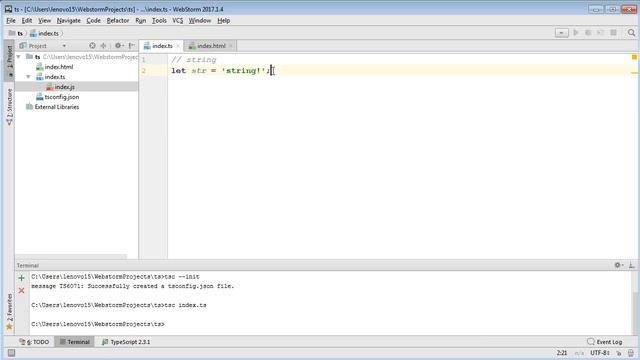This screenshot has width=640, height=360.
Task: Click the yellow inspection indicator icon
Action: 634,57
